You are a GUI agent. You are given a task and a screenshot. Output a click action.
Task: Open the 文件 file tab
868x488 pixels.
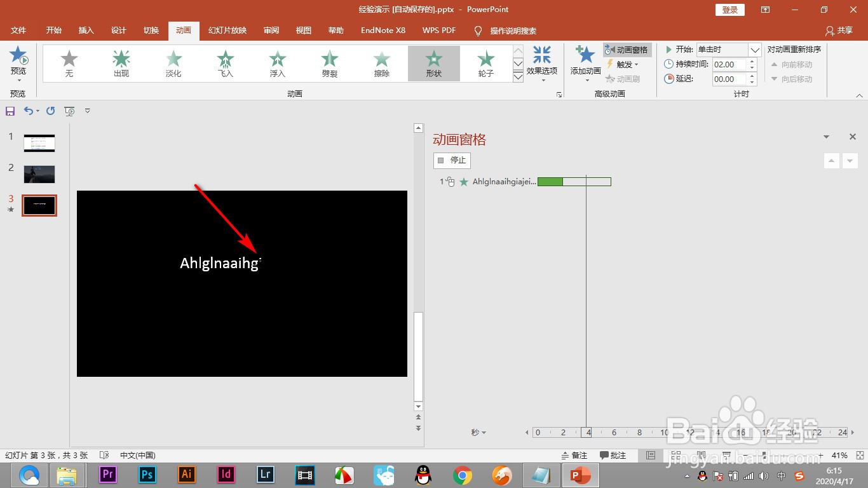18,30
